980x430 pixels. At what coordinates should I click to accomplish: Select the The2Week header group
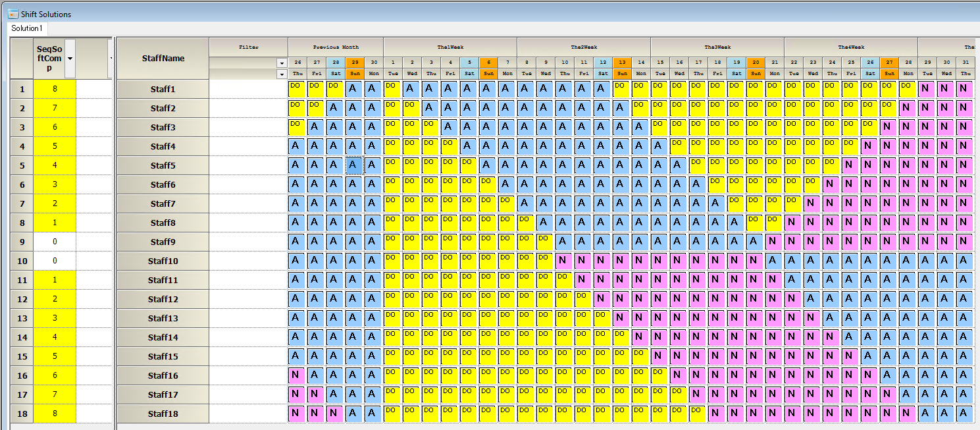pyautogui.click(x=583, y=47)
